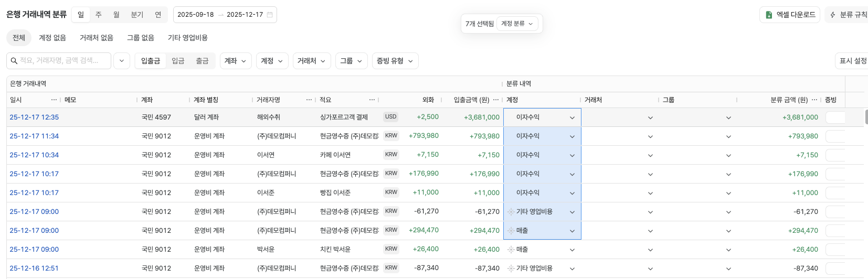Open the 일시 column options menu
The height and width of the screenshot is (279, 868).
tap(54, 100)
